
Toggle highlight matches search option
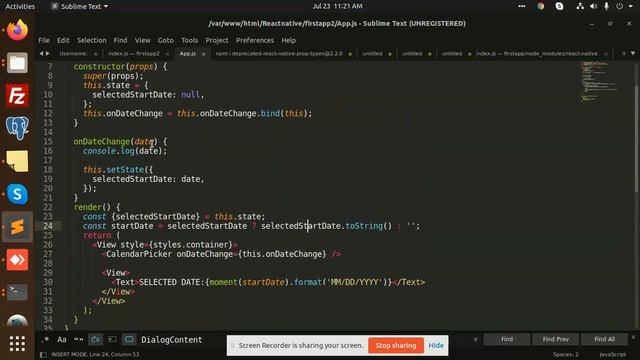click(129, 340)
